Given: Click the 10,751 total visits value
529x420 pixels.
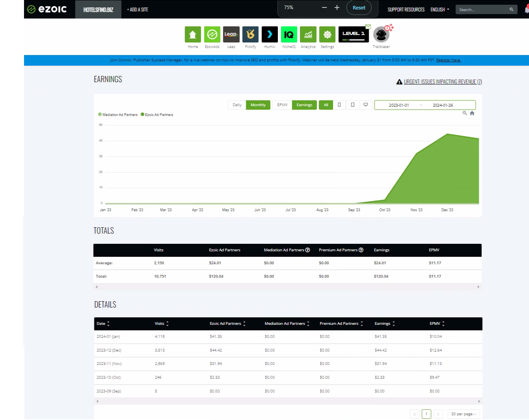Looking at the screenshot, I should tap(160, 276).
